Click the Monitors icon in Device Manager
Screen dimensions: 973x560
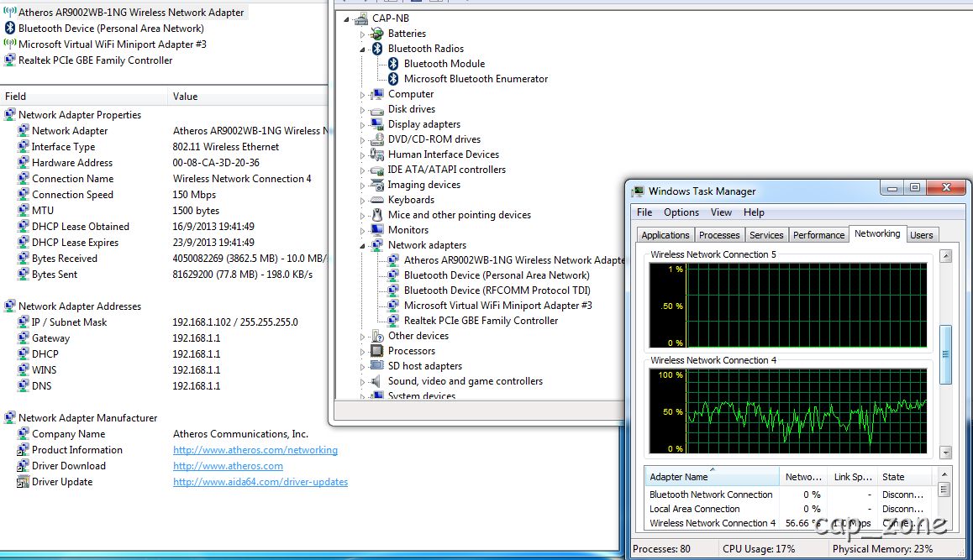coord(376,229)
